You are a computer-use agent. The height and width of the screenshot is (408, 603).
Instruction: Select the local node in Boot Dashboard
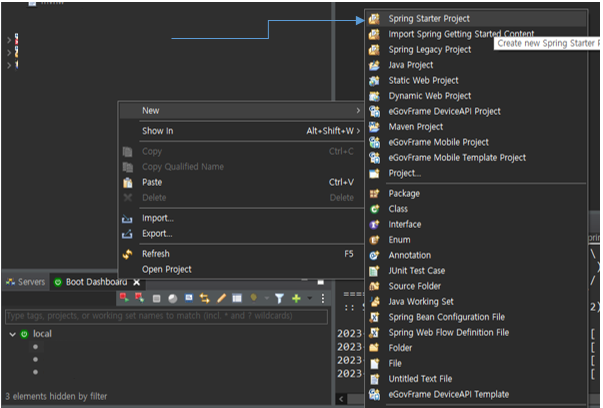pyautogui.click(x=42, y=334)
